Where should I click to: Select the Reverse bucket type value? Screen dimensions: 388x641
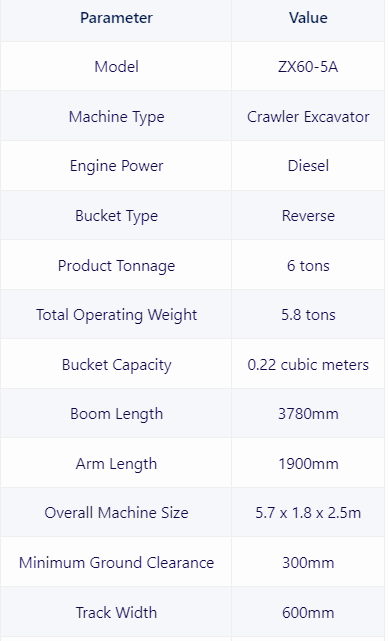[308, 216]
